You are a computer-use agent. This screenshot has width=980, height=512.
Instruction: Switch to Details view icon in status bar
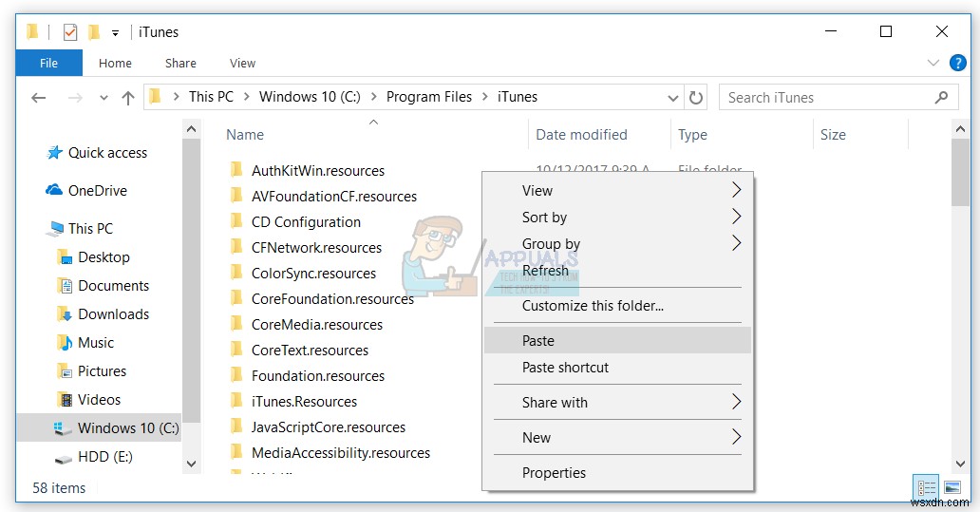pos(926,487)
